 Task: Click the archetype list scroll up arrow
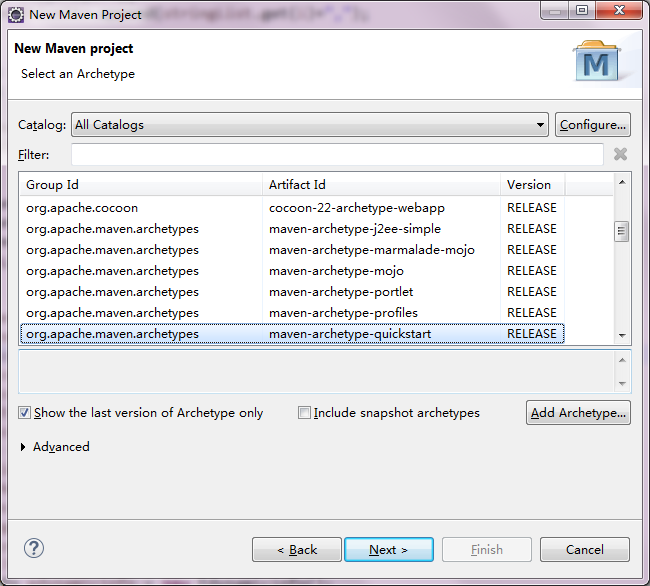click(622, 182)
